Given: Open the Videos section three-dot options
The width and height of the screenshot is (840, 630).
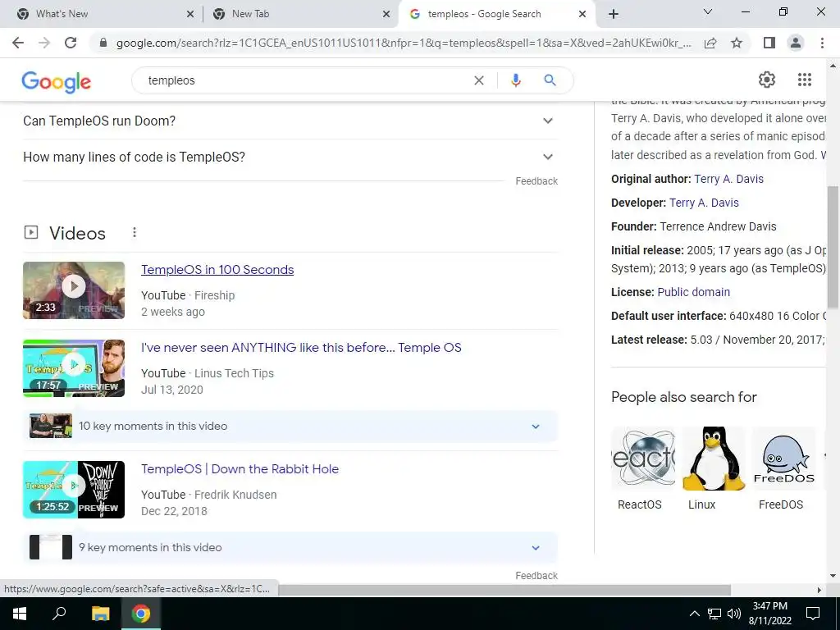Looking at the screenshot, I should point(135,232).
